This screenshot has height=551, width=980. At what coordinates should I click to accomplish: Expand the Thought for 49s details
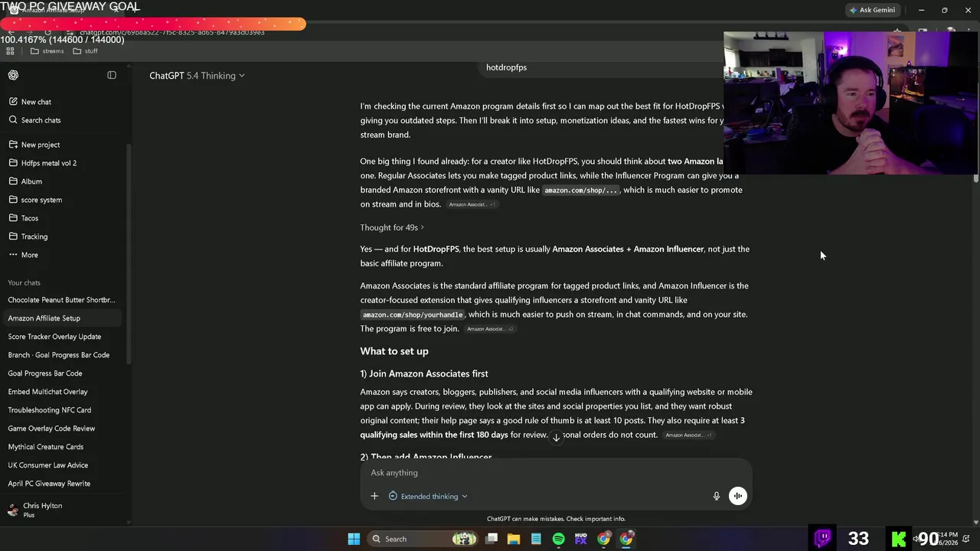click(x=392, y=227)
